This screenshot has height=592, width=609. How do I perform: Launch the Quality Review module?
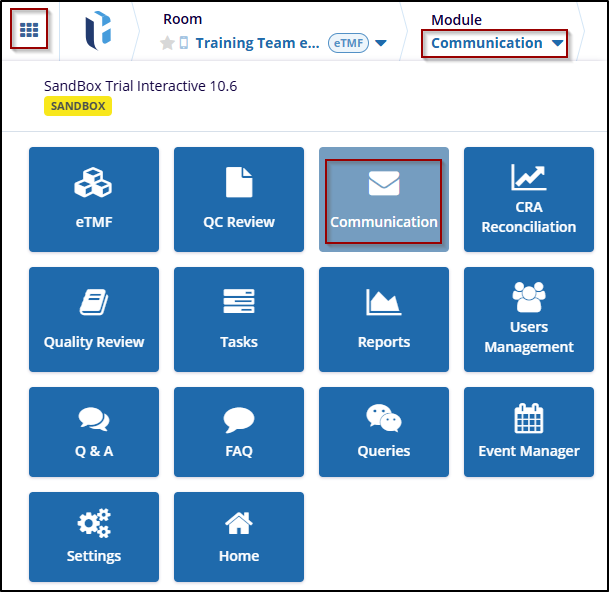click(x=94, y=319)
